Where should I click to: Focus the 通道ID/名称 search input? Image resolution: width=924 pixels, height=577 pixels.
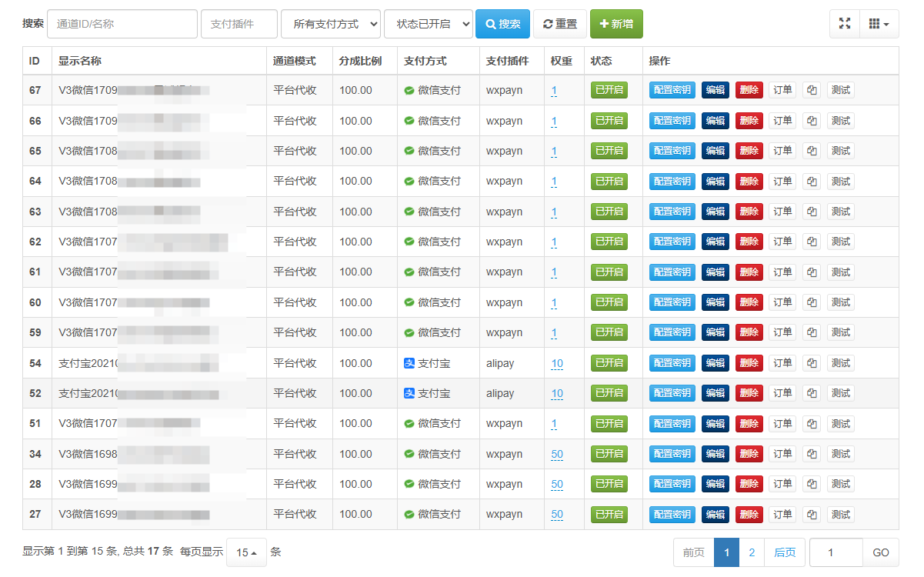tap(122, 24)
